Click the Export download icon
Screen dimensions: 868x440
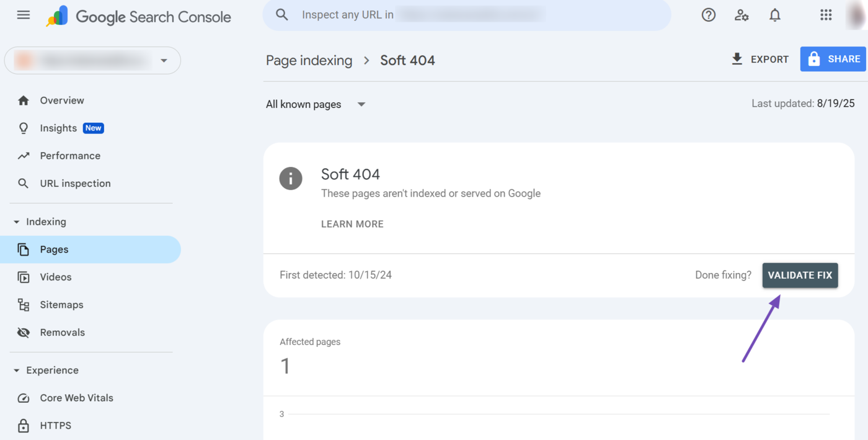[x=737, y=59]
